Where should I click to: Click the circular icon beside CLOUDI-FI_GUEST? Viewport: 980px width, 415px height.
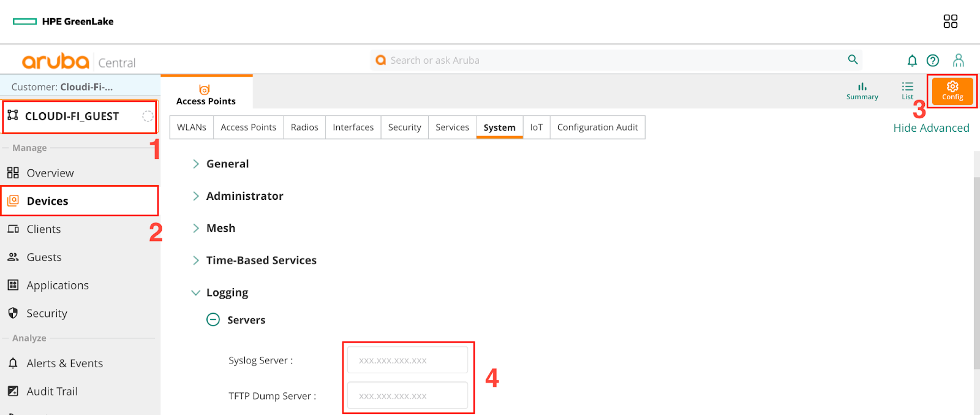click(x=148, y=116)
